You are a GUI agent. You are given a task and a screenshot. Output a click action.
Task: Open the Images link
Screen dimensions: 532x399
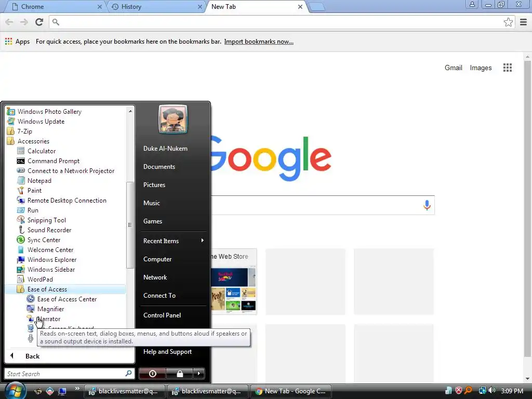pos(481,68)
